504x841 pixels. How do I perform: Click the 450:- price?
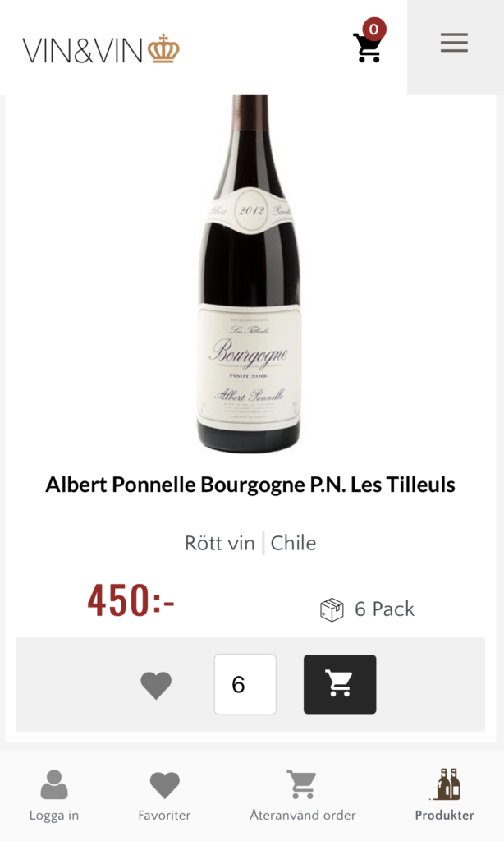pyautogui.click(x=131, y=601)
